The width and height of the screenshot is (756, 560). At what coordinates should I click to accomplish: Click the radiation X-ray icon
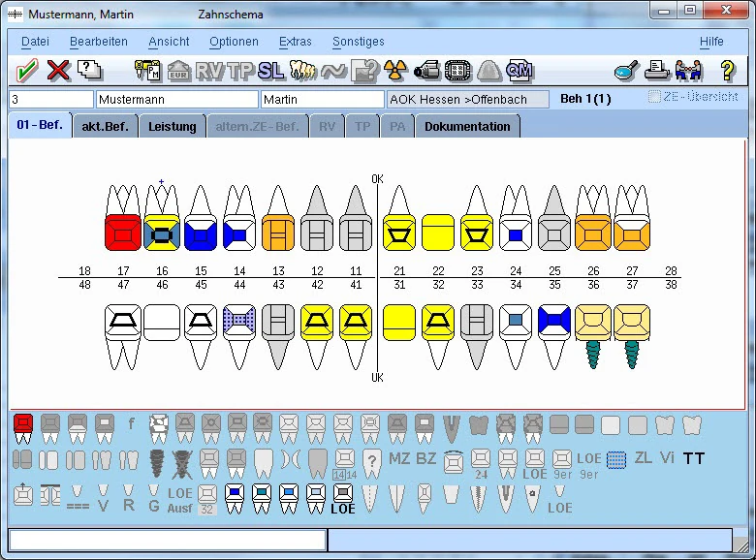(395, 71)
